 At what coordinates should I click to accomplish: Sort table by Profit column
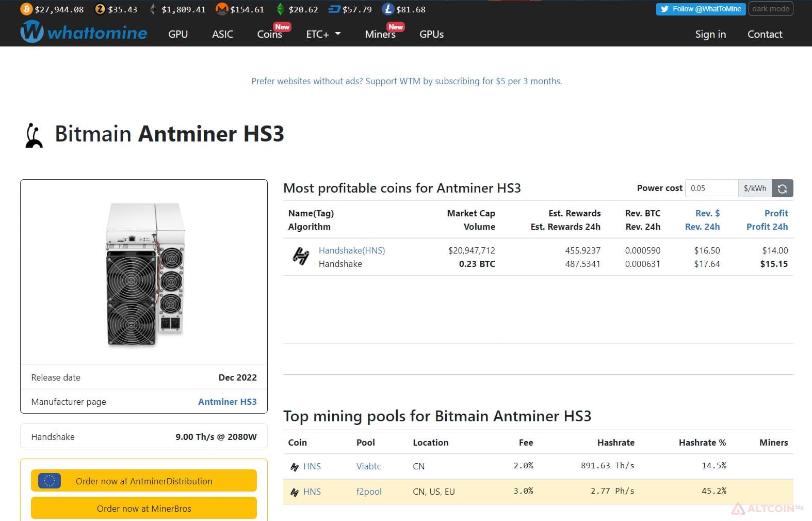pyautogui.click(x=776, y=213)
